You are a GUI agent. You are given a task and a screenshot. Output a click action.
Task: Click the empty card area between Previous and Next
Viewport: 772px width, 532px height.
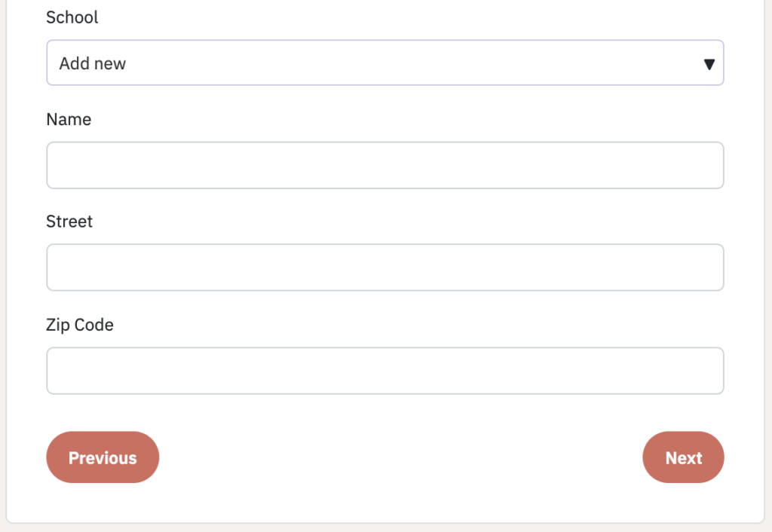pos(401,457)
